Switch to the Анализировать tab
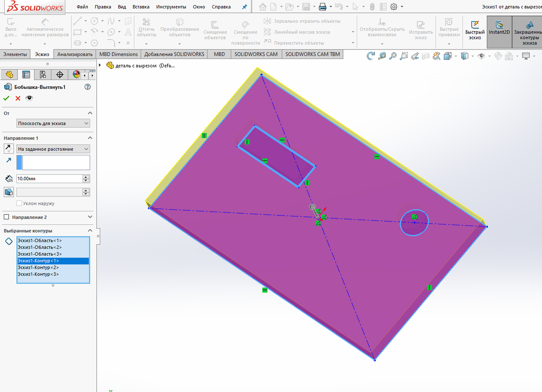Image resolution: width=542 pixels, height=392 pixels. pyautogui.click(x=75, y=54)
